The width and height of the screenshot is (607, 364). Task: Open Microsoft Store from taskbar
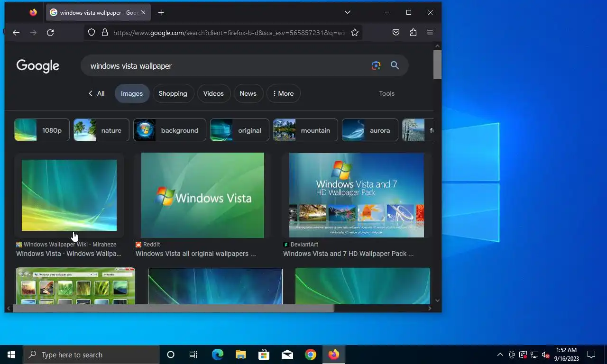point(264,355)
